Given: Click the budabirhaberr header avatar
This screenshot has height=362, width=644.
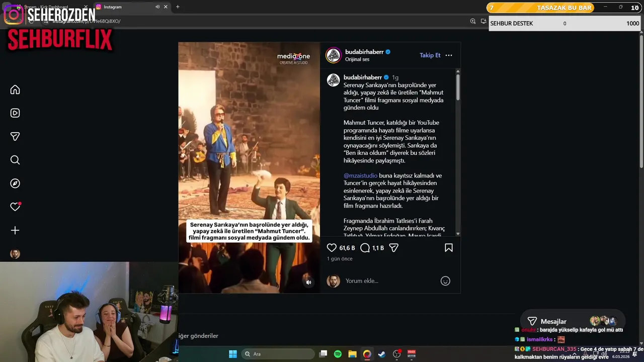Looking at the screenshot, I should click(x=334, y=55).
